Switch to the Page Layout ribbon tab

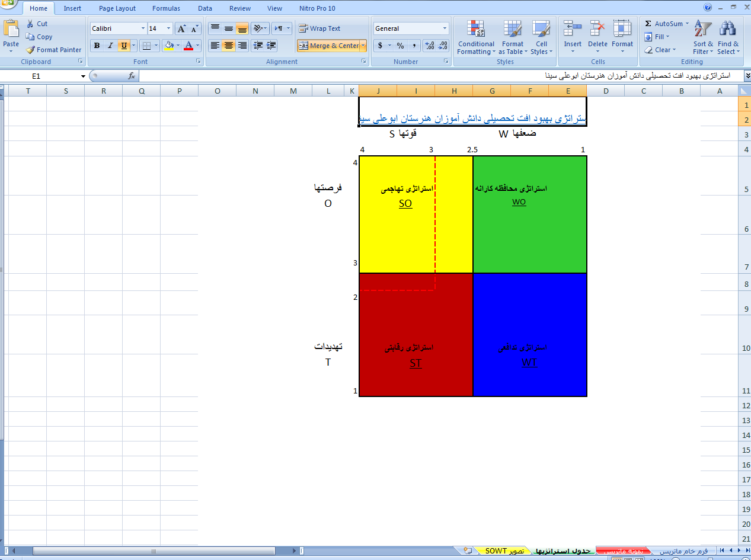[x=117, y=8]
